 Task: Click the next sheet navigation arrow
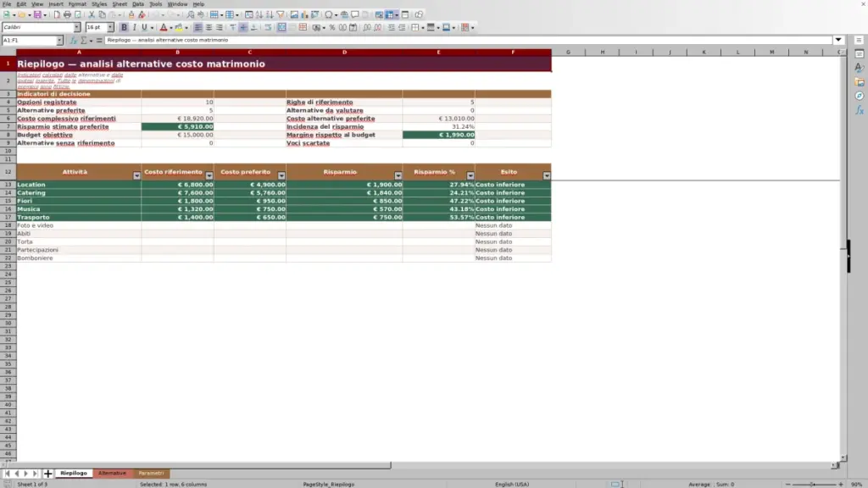[x=26, y=474]
